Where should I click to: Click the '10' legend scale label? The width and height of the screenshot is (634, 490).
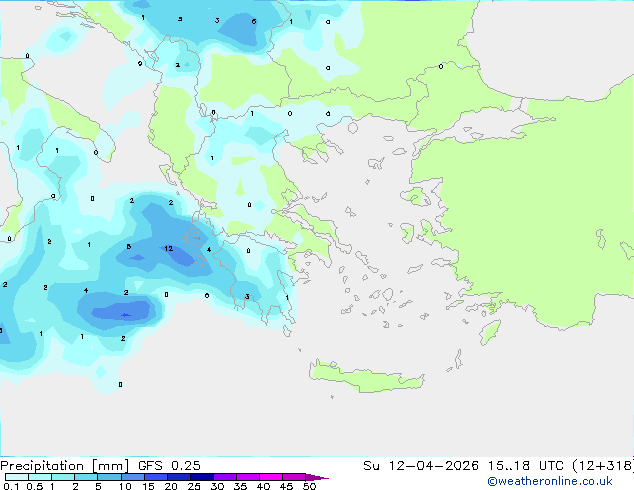coord(125,486)
